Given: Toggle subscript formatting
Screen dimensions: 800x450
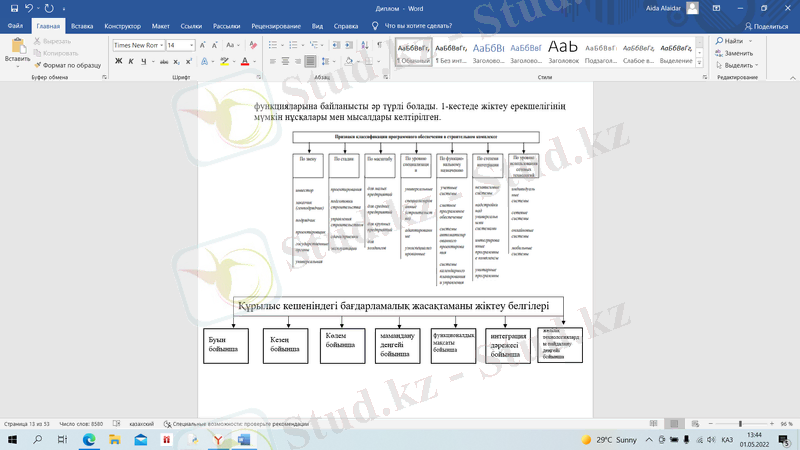Looking at the screenshot, I should 177,61.
